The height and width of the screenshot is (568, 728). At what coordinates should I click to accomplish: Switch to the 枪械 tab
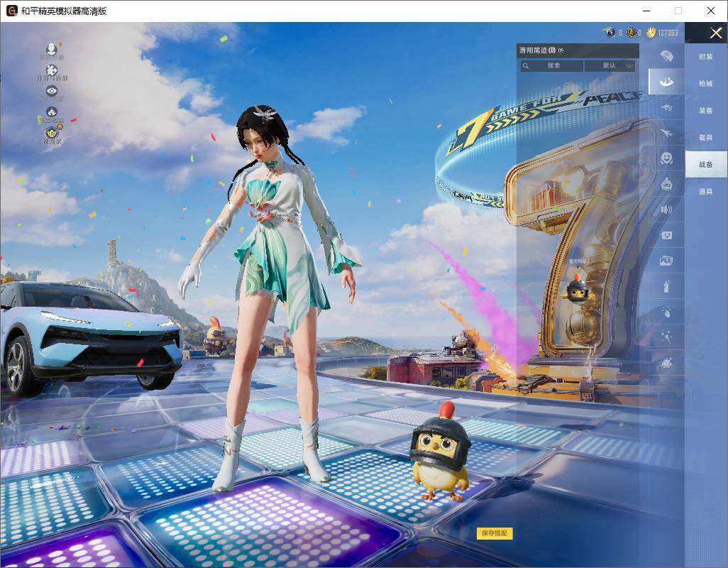click(706, 84)
